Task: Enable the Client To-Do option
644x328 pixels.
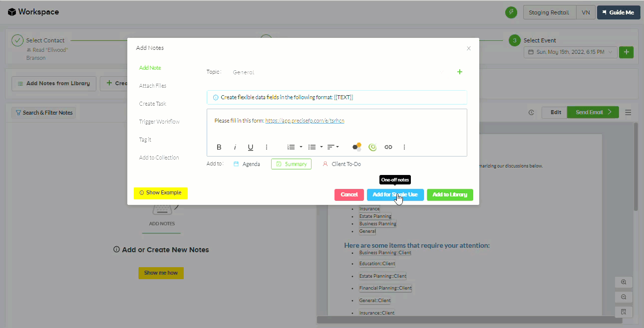Action: click(341, 164)
